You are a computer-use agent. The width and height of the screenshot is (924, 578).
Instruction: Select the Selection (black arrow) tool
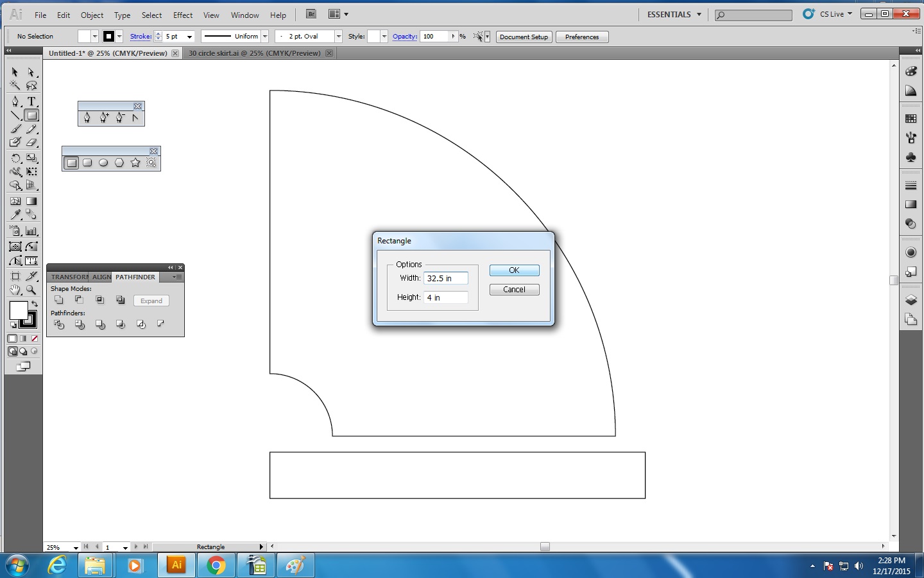(x=15, y=72)
